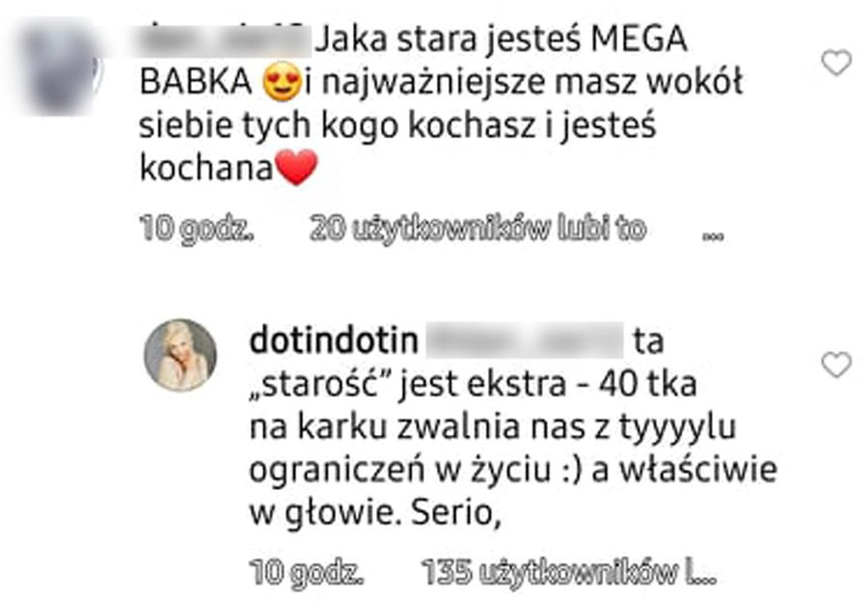The height and width of the screenshot is (601, 868).
Task: Open dotindotin's profile picture
Action: [x=180, y=355]
